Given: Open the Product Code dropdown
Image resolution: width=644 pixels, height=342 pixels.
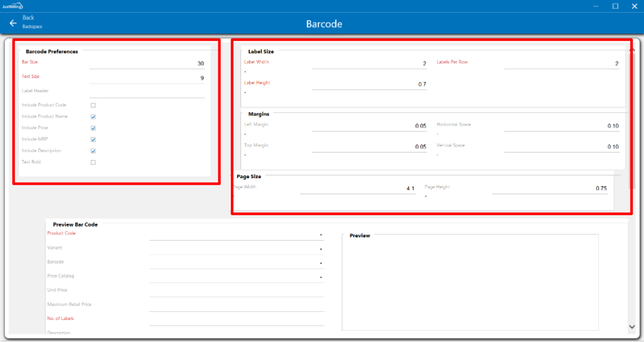Looking at the screenshot, I should tap(320, 235).
